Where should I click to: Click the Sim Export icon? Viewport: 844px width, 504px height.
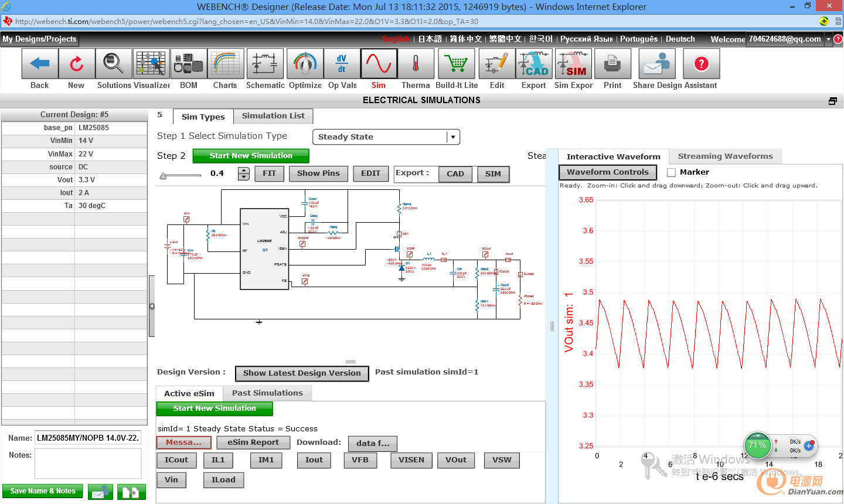(x=574, y=63)
